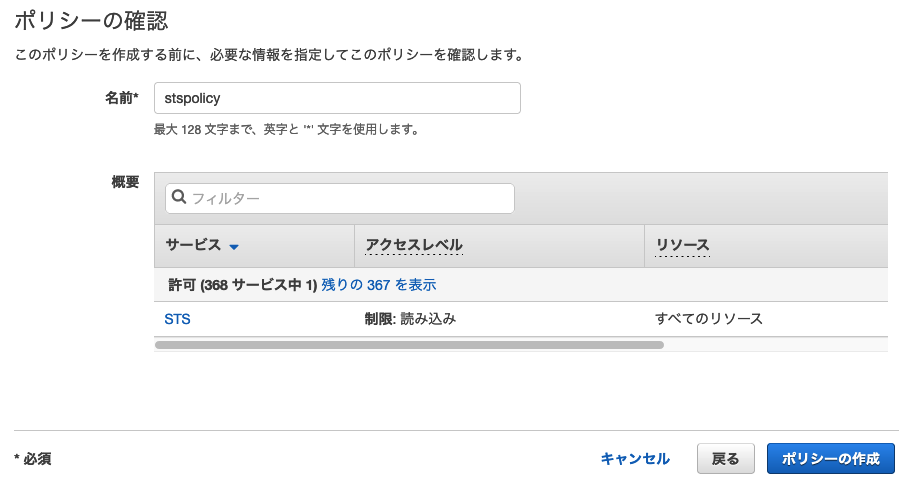Click the blue sort arrow beside サービス
Viewport: 913px width, 485px height.
click(234, 247)
